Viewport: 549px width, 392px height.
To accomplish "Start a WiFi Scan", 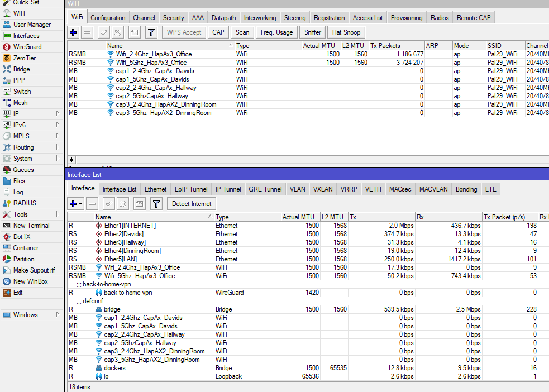I will [x=242, y=32].
